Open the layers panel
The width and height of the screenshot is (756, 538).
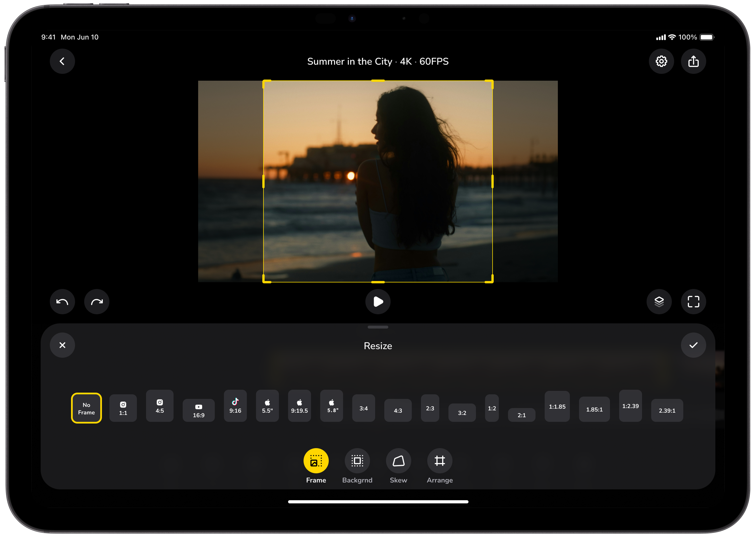(659, 301)
